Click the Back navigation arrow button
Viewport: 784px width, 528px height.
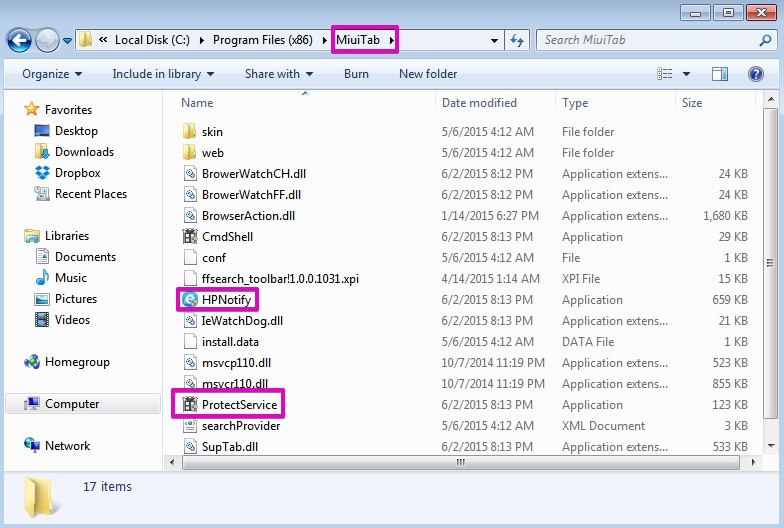coord(19,40)
